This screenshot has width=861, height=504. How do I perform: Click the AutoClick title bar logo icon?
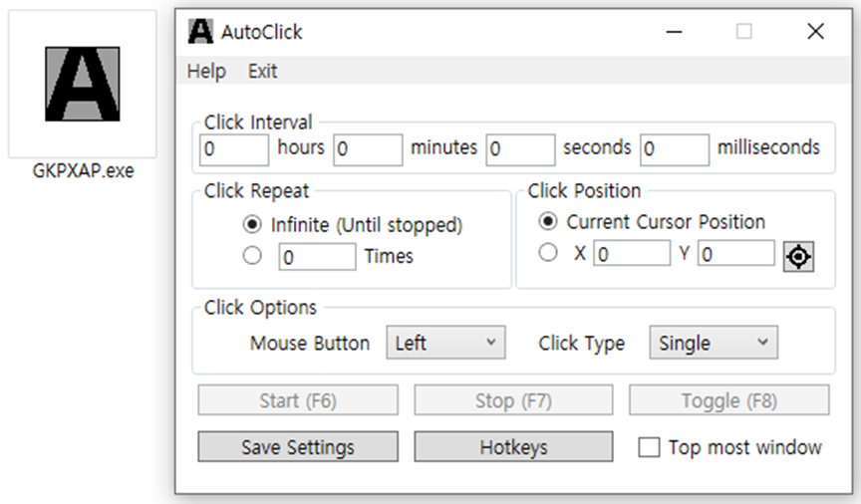tap(200, 31)
